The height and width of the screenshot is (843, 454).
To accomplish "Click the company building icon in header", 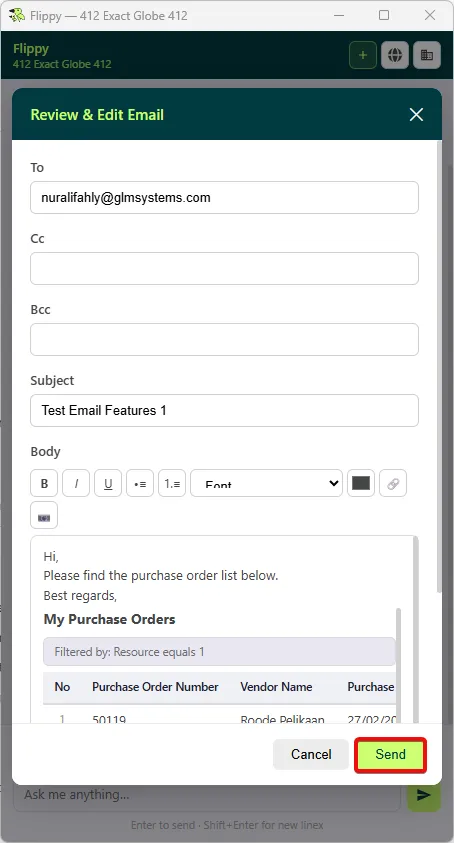I will point(427,55).
